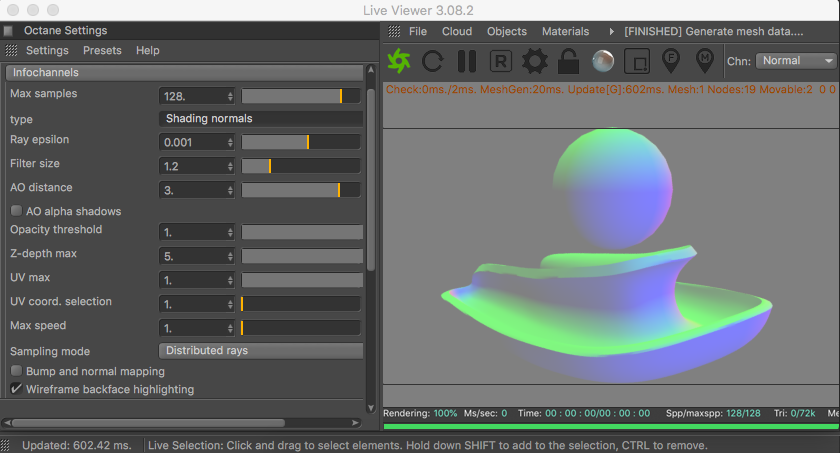Click the Updated: 602.42 ms. status text
Screen dimensions: 840x453
pos(77,445)
